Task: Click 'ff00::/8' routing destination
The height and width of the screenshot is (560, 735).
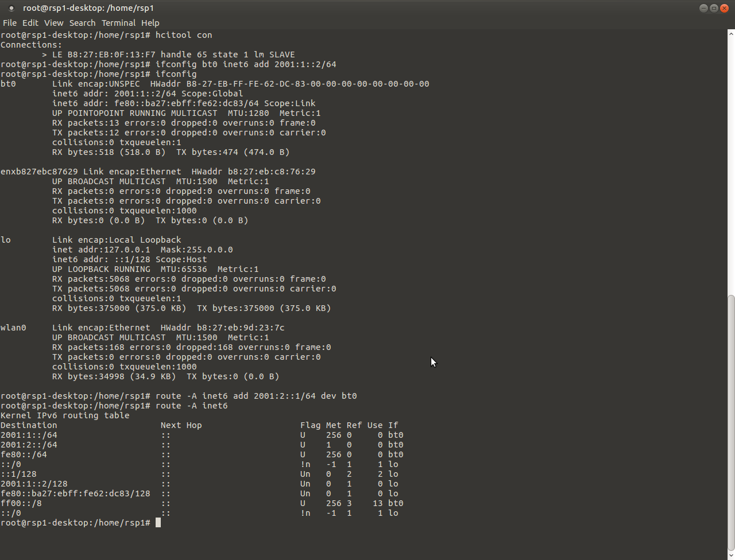Action: tap(21, 503)
